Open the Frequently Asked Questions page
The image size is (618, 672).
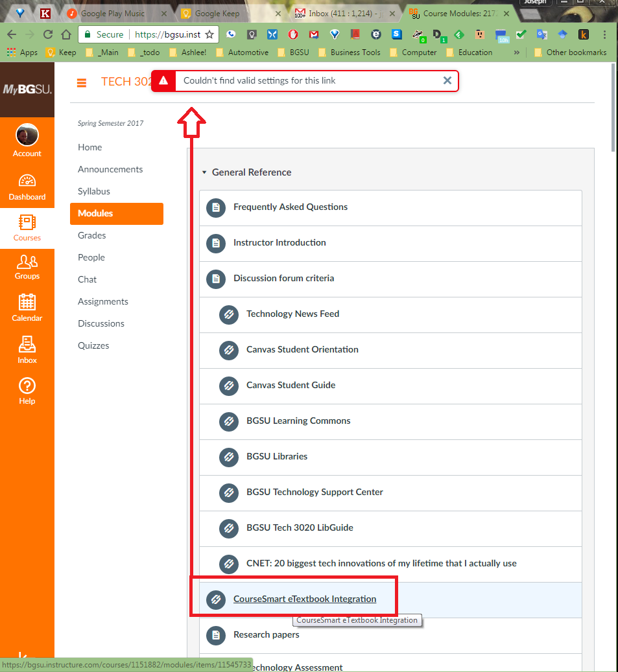pyautogui.click(x=291, y=207)
